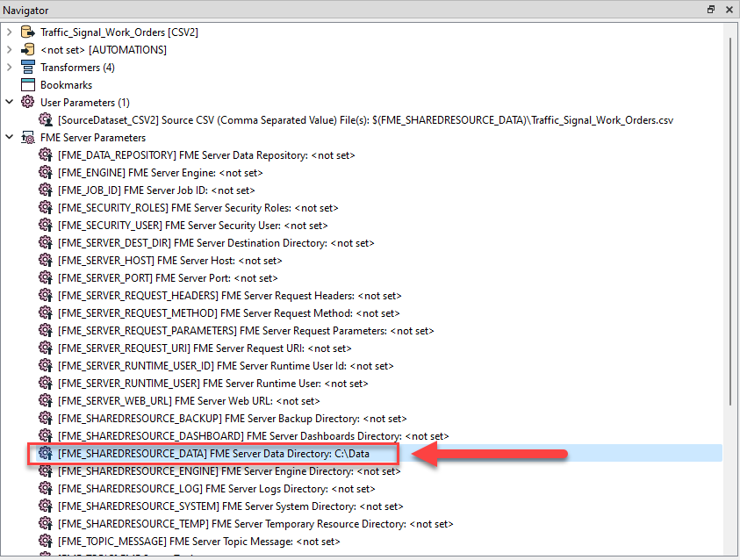Viewport: 740px width, 560px height.
Task: Select FME Server Data Repository parameter
Action: tap(206, 155)
